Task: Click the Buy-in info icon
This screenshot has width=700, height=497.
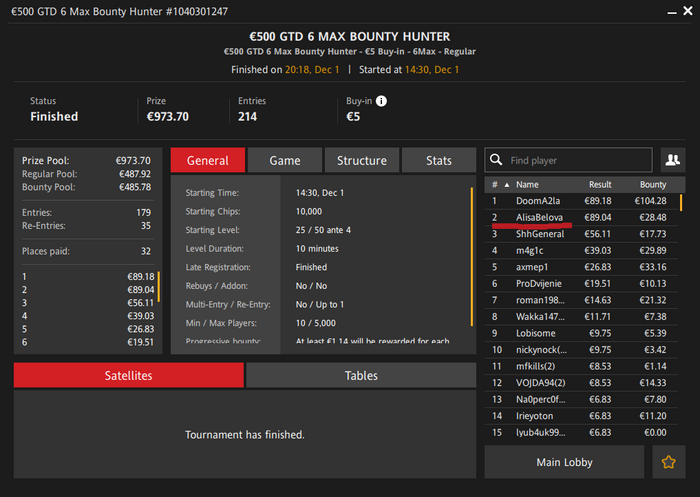Action: click(x=381, y=101)
